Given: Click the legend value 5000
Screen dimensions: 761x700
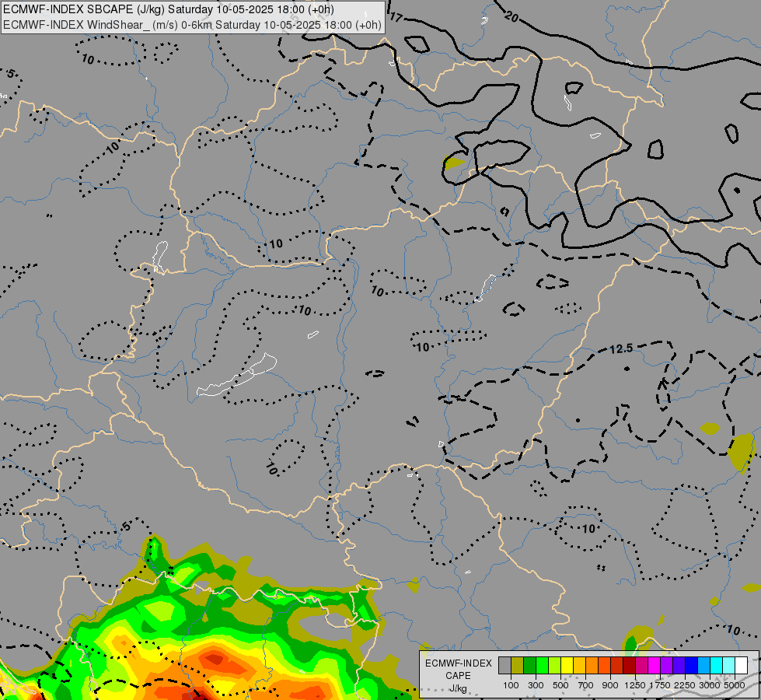Looking at the screenshot, I should (735, 685).
